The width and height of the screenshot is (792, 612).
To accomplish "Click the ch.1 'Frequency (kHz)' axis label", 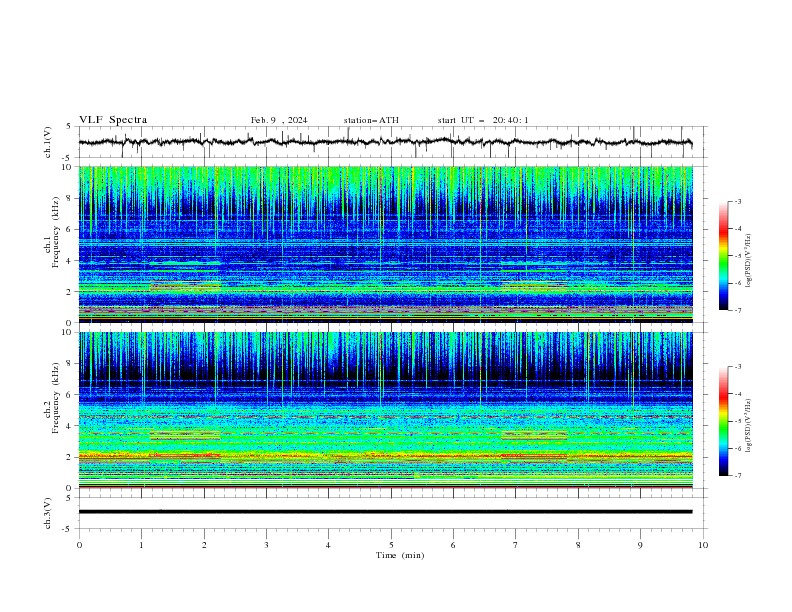I will click(56, 232).
